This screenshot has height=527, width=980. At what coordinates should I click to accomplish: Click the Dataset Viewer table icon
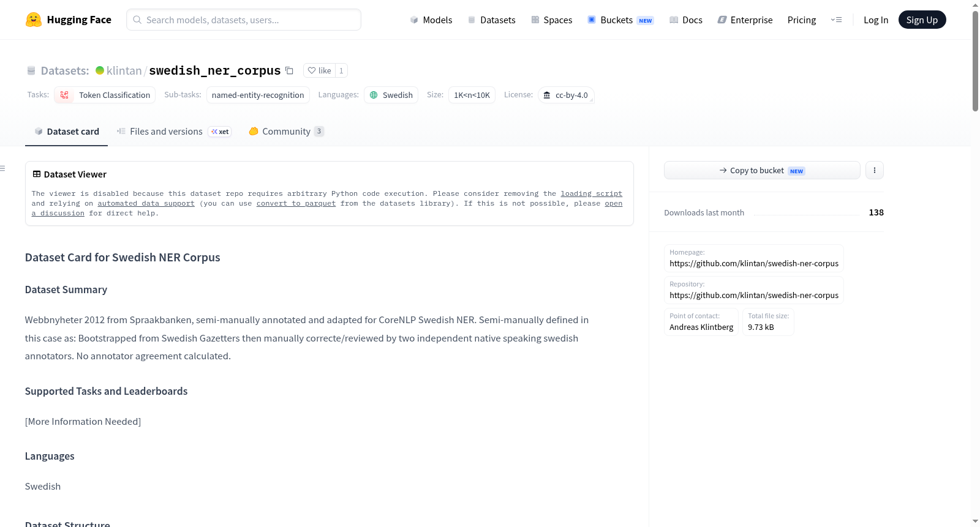click(x=37, y=174)
